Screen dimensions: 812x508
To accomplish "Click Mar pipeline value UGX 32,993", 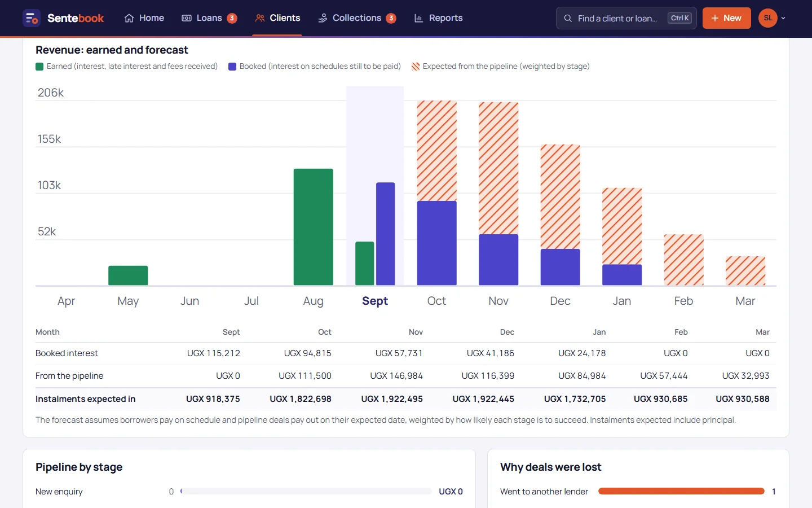I will pyautogui.click(x=746, y=376).
